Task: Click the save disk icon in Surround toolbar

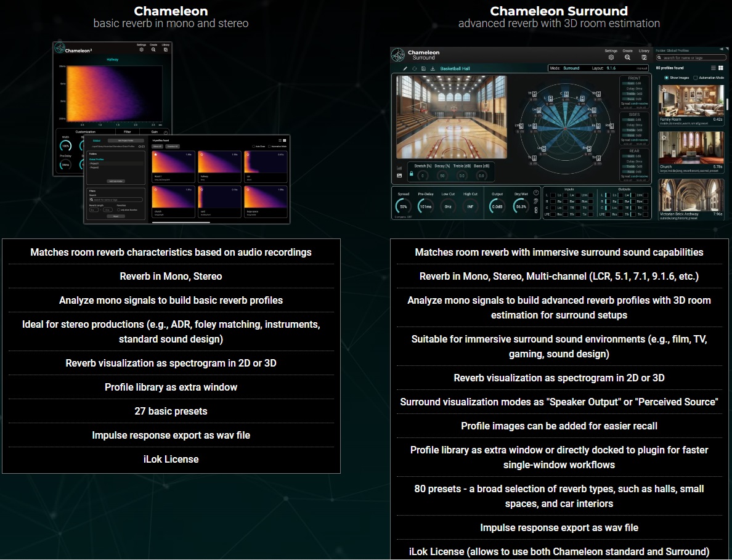Action: (x=423, y=68)
